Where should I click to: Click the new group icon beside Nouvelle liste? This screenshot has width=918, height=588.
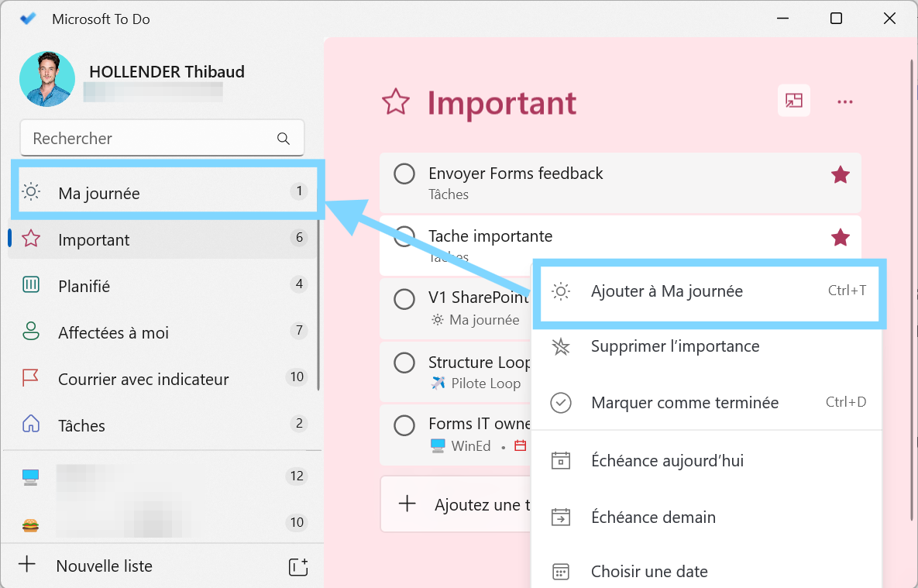(x=298, y=566)
